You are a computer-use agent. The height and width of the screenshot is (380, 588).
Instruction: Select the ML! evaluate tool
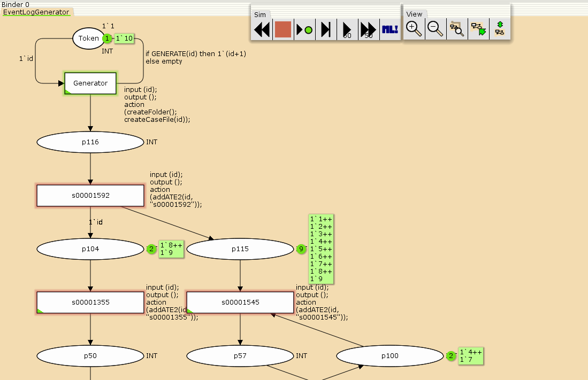(390, 29)
